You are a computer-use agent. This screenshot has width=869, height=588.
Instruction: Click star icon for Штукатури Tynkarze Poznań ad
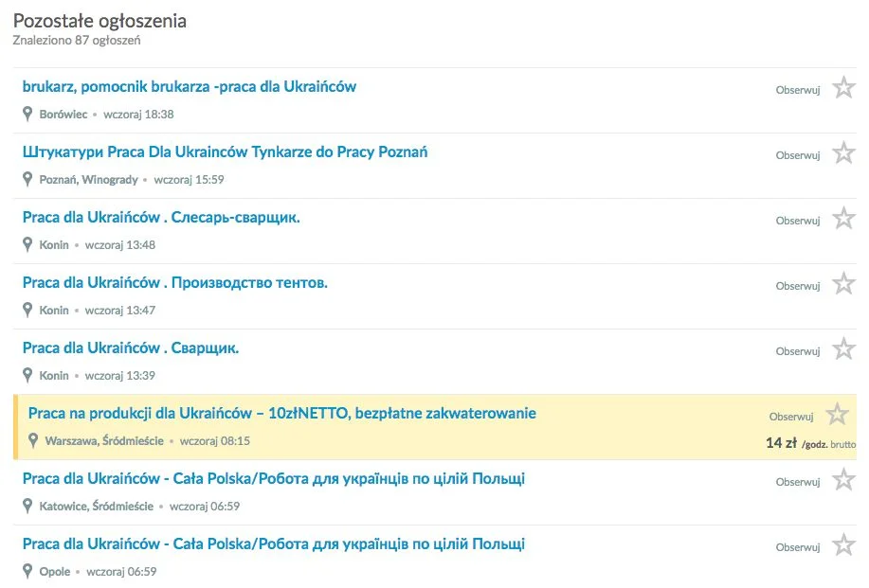click(843, 153)
